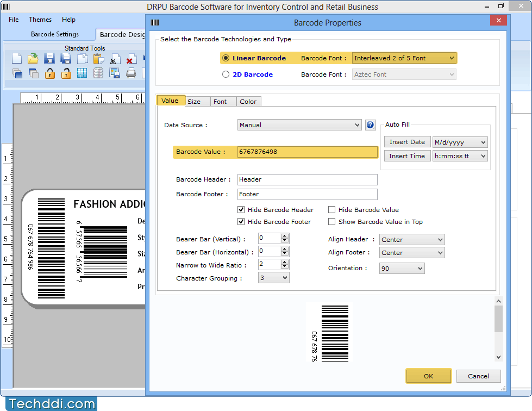This screenshot has height=411, width=532.
Task: Click the Copy pages icon
Action: (x=82, y=58)
